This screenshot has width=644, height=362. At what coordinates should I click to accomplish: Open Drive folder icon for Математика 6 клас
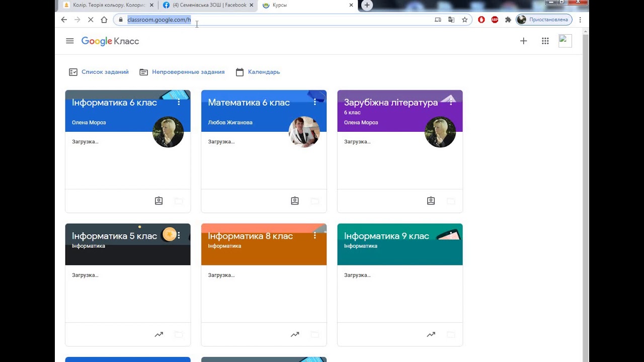[x=315, y=201]
